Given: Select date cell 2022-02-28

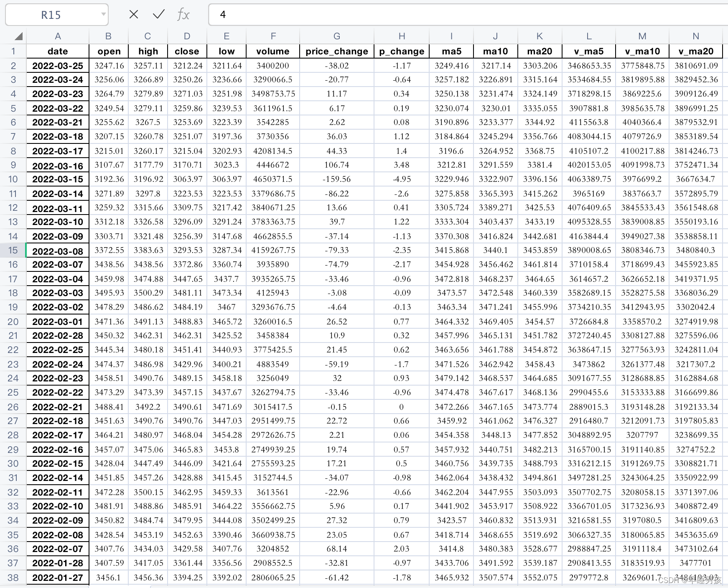Looking at the screenshot, I should click(x=58, y=335).
